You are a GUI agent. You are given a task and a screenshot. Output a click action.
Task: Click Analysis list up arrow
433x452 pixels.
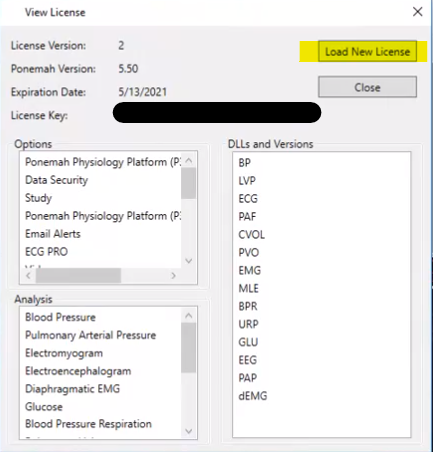tap(189, 316)
